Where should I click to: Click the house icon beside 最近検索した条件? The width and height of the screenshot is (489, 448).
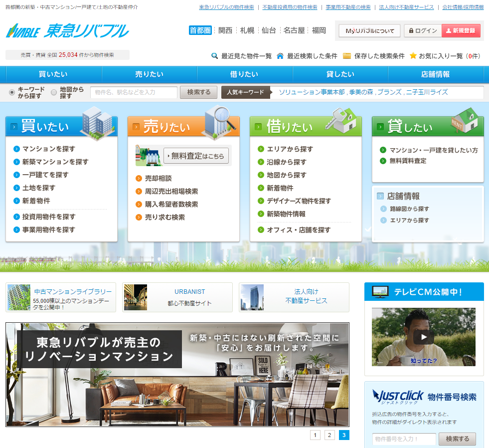point(280,56)
